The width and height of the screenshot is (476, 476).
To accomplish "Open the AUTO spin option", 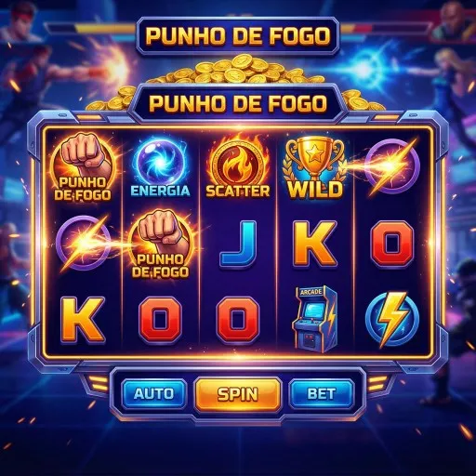I will 154,393.
